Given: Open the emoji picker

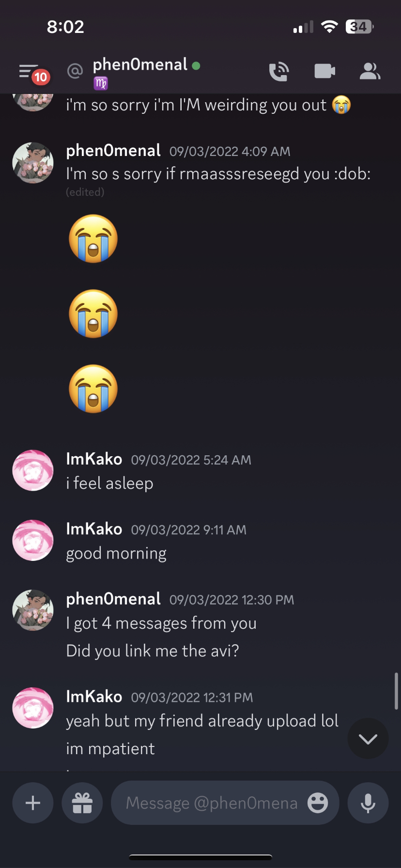Looking at the screenshot, I should pos(318,803).
